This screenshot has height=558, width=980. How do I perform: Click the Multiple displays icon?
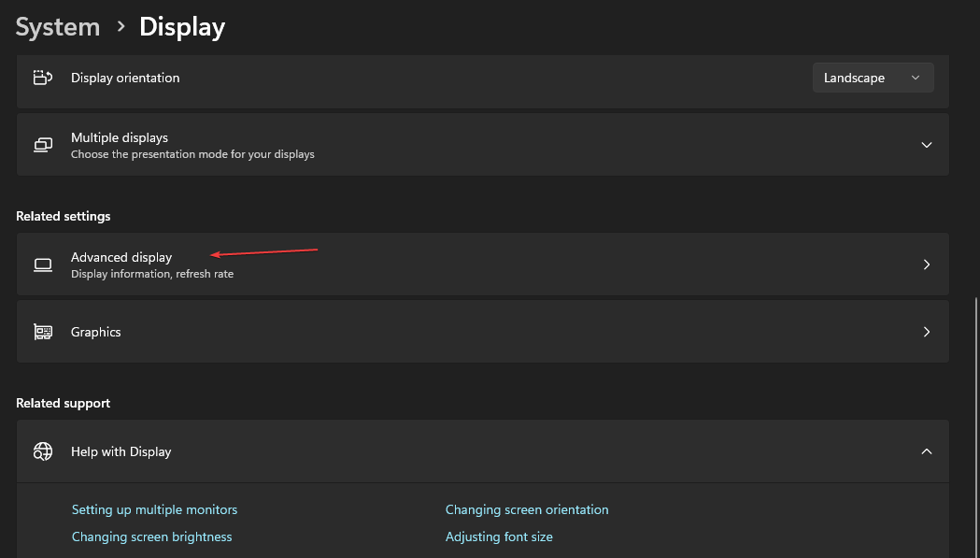[42, 145]
